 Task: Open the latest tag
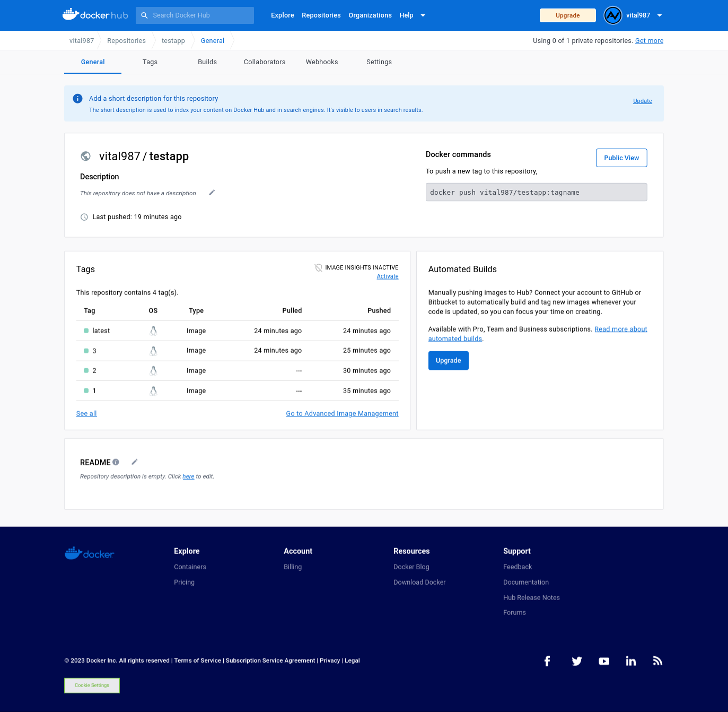point(101,331)
